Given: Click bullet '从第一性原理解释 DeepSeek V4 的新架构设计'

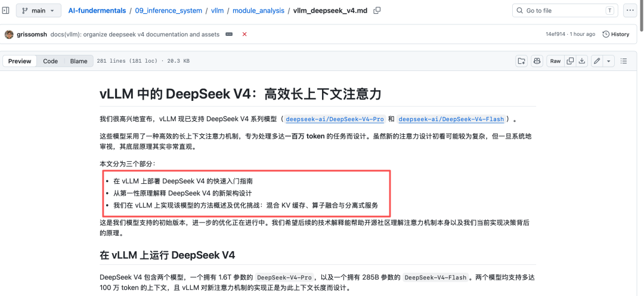Looking at the screenshot, I should (182, 193).
